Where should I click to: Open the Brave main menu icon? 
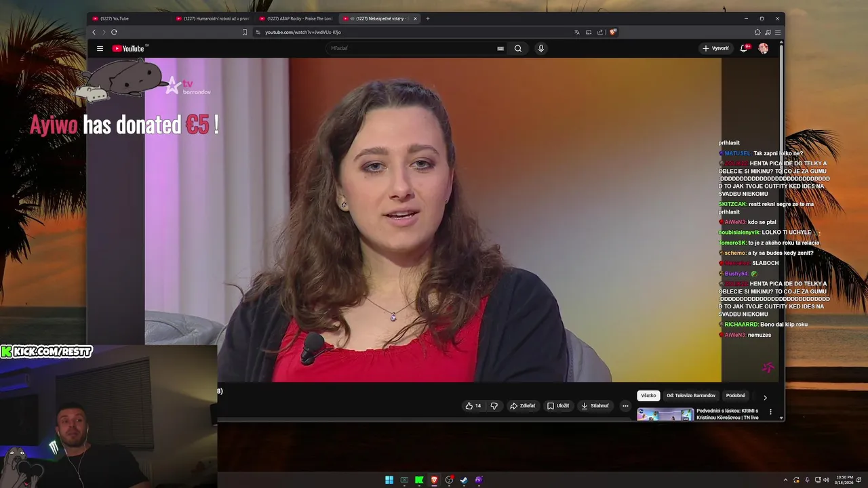click(778, 32)
